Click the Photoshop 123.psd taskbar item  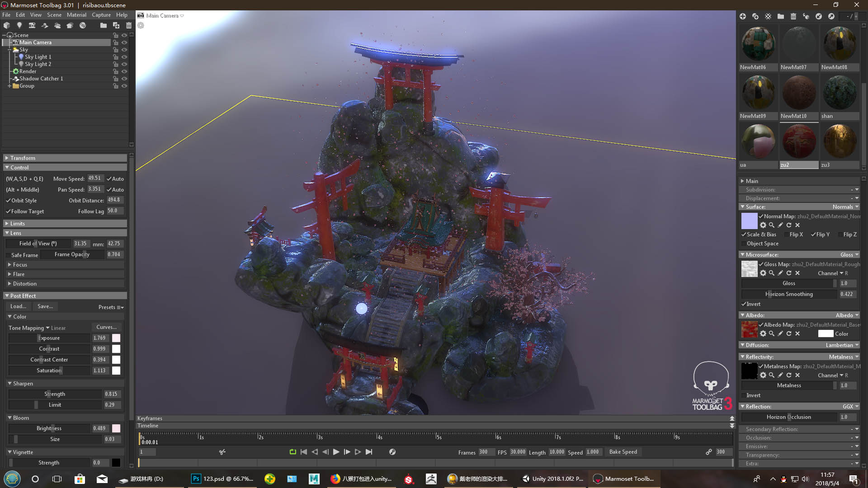(222, 479)
